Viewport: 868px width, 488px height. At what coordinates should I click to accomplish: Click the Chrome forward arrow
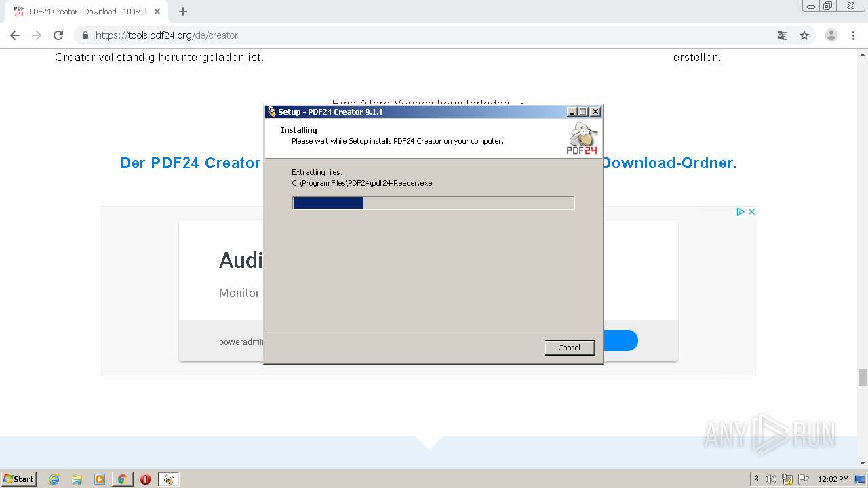[x=37, y=35]
